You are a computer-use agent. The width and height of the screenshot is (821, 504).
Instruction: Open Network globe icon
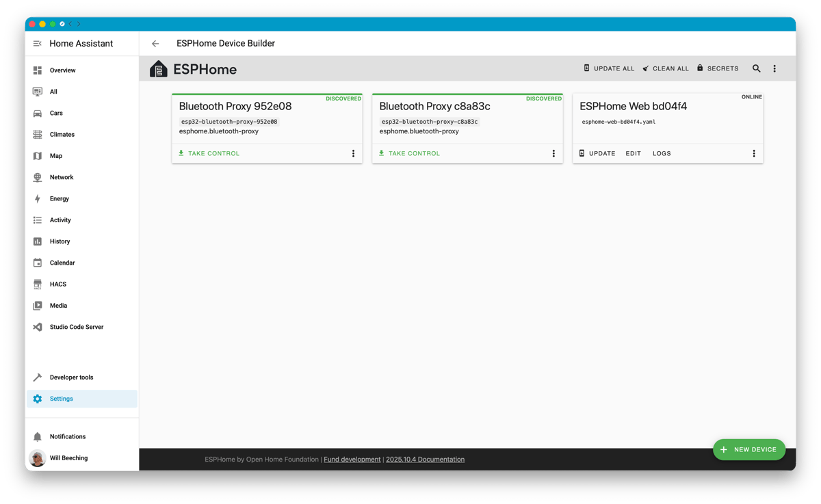(x=38, y=177)
